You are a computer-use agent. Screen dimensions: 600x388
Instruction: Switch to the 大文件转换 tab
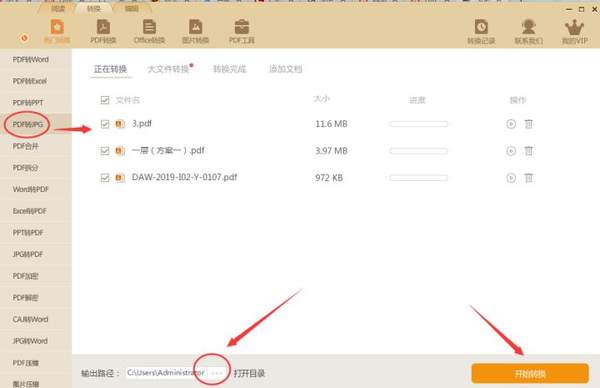pos(168,69)
